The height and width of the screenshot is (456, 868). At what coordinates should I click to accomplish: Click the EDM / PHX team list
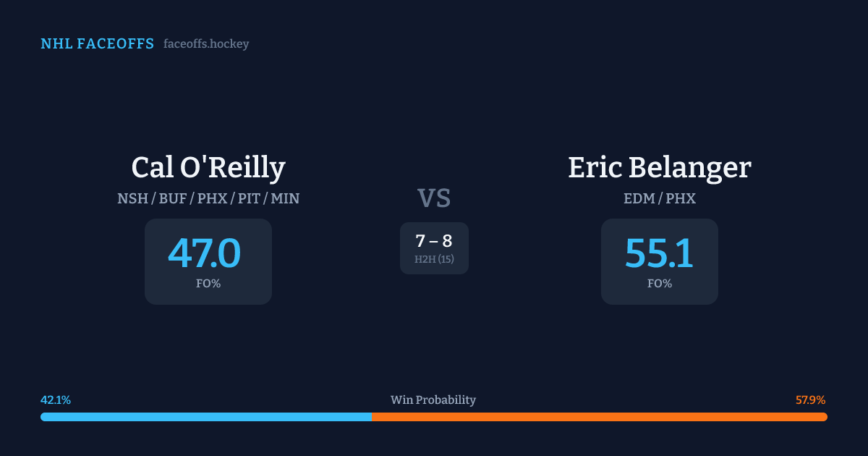(660, 198)
